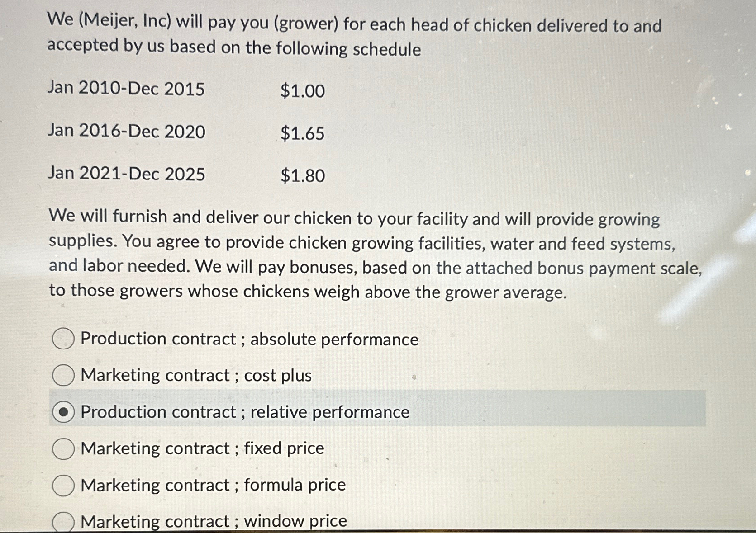
Task: Choose the Marketing contract ; cost plus answer
Action: point(63,375)
